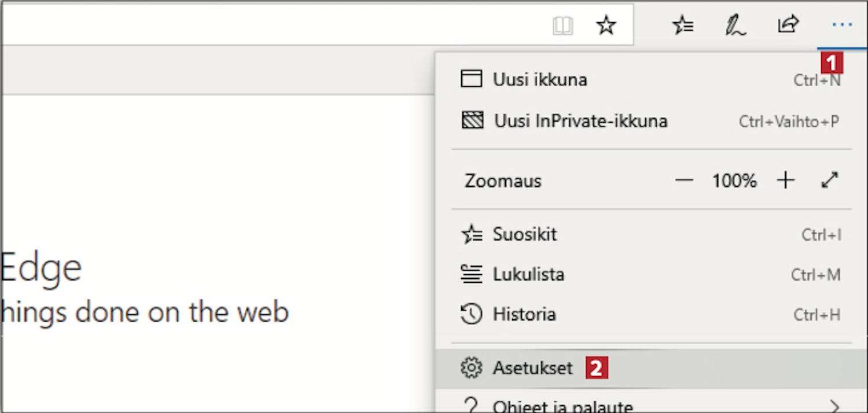Click the Ctrl+N shortcut text
Screen dimensions: 868x413
[x=817, y=80]
